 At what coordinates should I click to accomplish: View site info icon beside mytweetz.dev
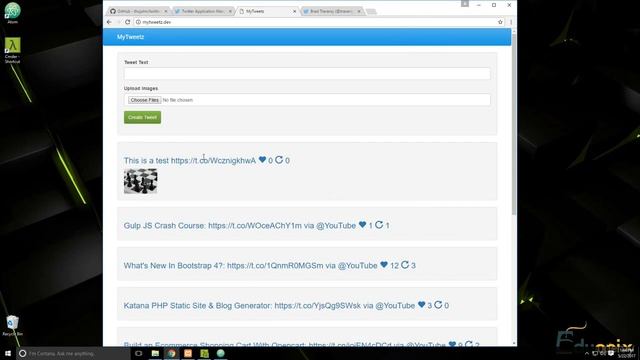(x=138, y=22)
